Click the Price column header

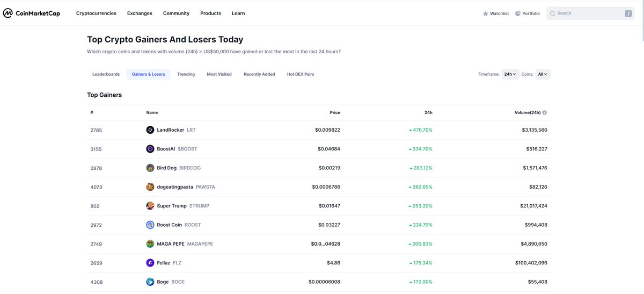[335, 113]
